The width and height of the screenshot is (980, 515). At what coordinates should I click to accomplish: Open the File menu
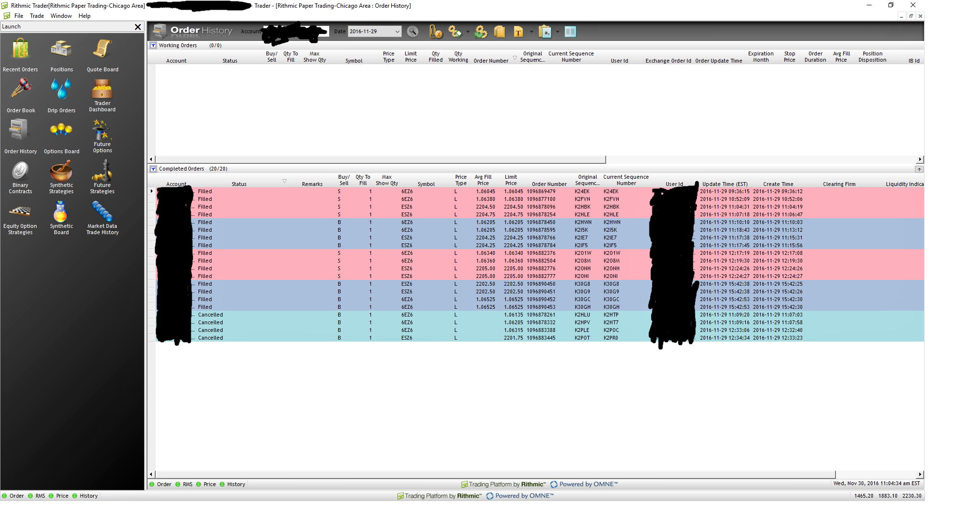pos(19,16)
